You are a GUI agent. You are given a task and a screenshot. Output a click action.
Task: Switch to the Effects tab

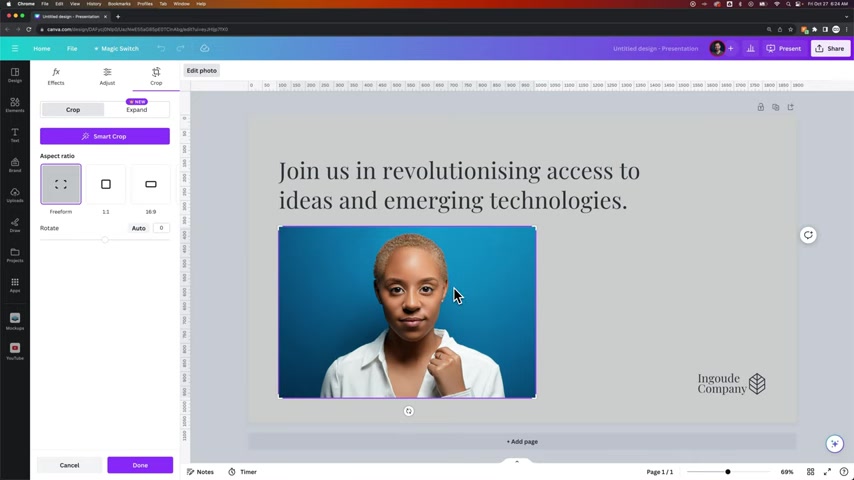pyautogui.click(x=56, y=76)
